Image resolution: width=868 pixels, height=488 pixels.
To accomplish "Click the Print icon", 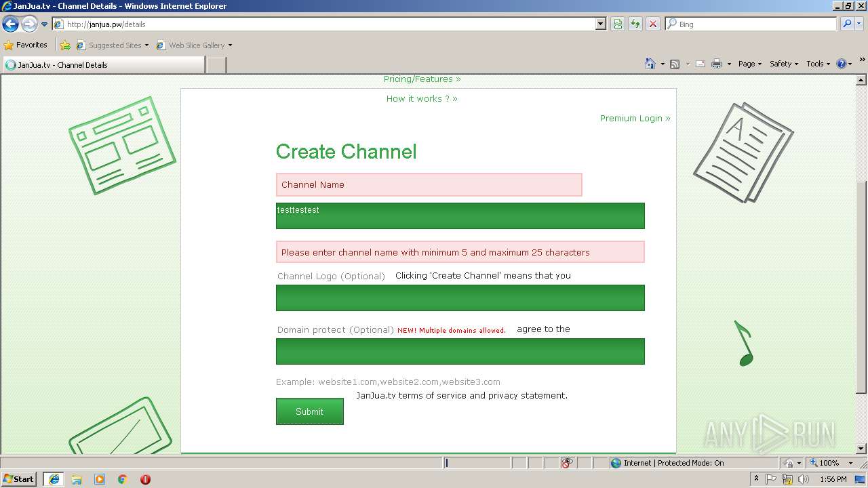I will [x=717, y=64].
